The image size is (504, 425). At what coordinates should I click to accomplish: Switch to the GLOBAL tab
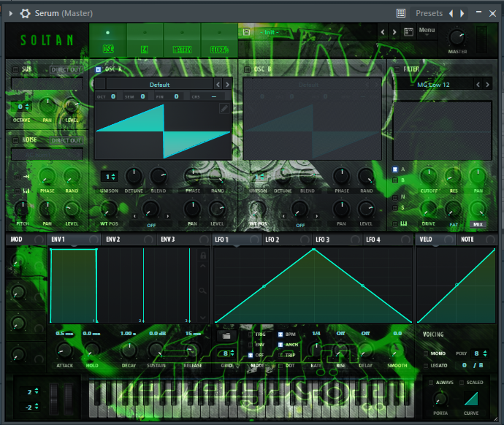[220, 41]
